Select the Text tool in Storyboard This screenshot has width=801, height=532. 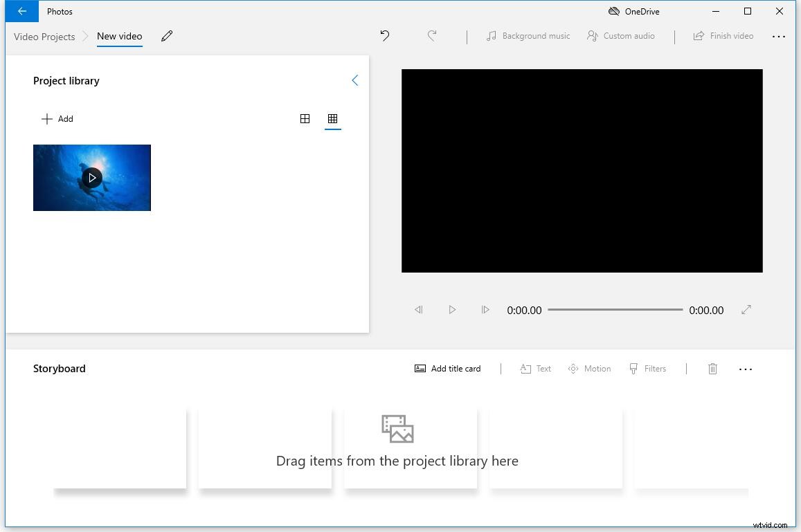535,368
